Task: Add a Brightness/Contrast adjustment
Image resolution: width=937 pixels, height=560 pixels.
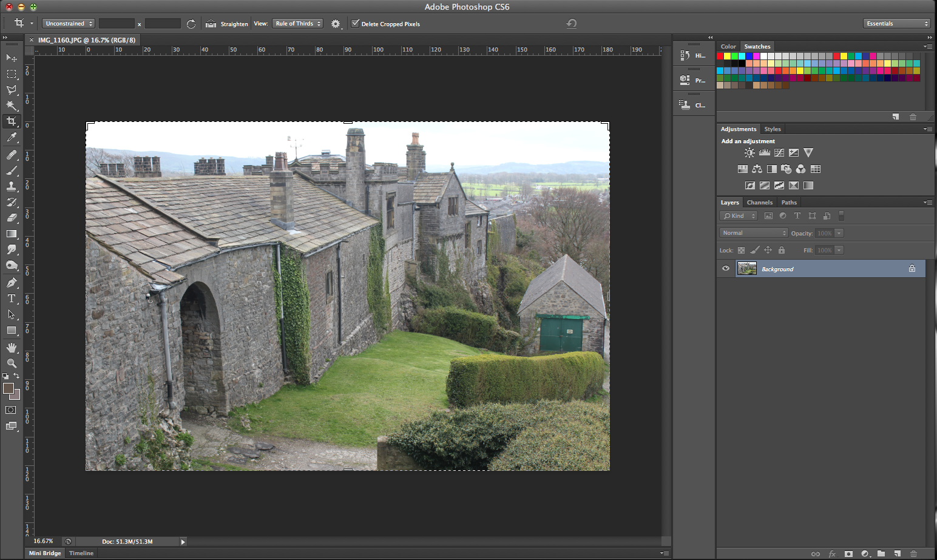Action: pos(749,153)
